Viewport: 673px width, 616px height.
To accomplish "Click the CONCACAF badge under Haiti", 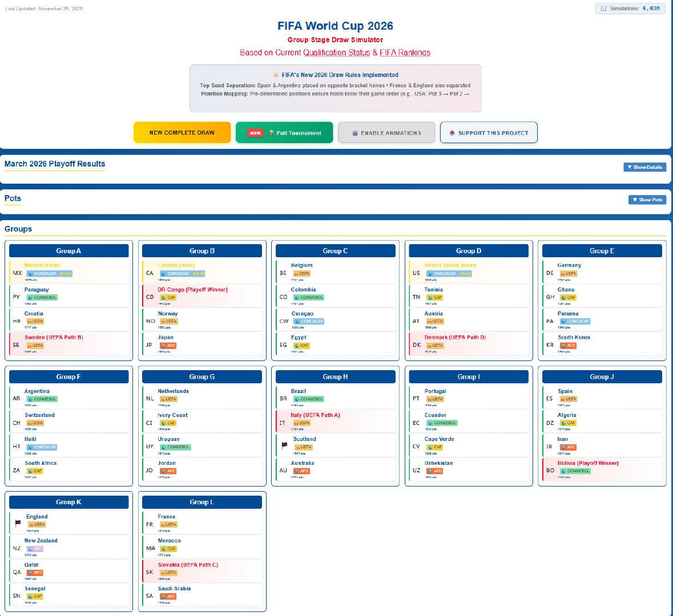I will pos(42,447).
